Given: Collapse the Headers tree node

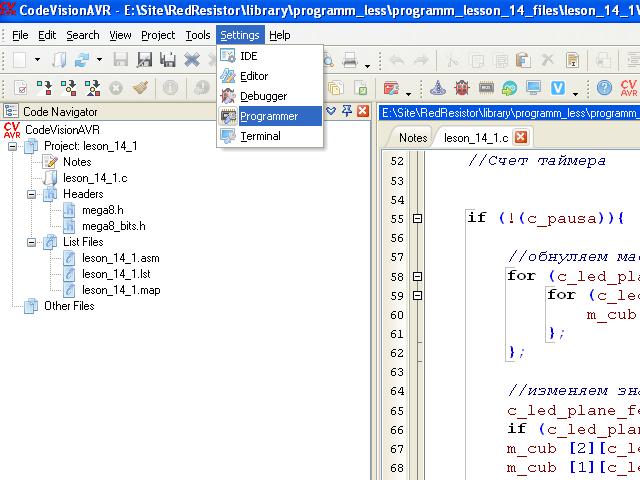Looking at the screenshot, I should coord(31,194).
